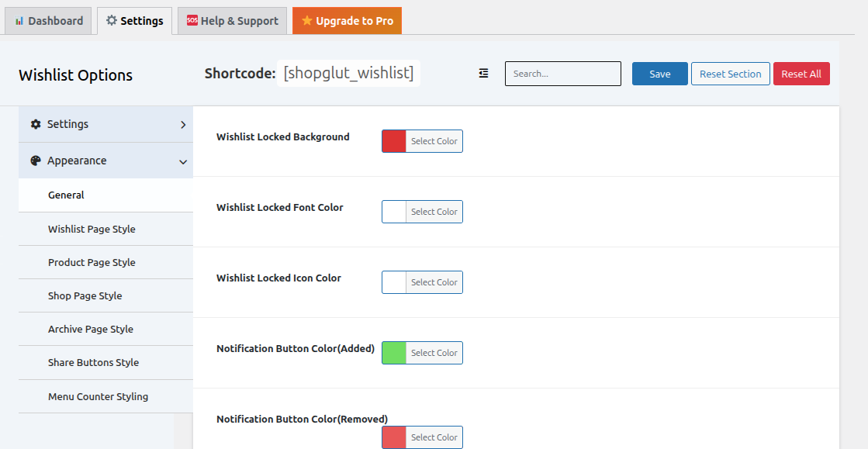Click the palette icon beside Appearance
Image resolution: width=868 pixels, height=449 pixels.
coord(36,161)
